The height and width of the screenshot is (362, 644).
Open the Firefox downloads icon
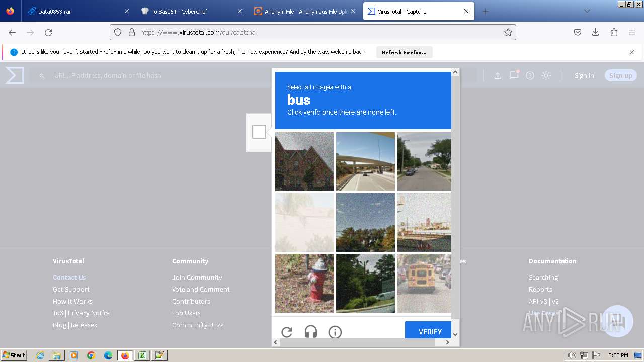coord(596,32)
